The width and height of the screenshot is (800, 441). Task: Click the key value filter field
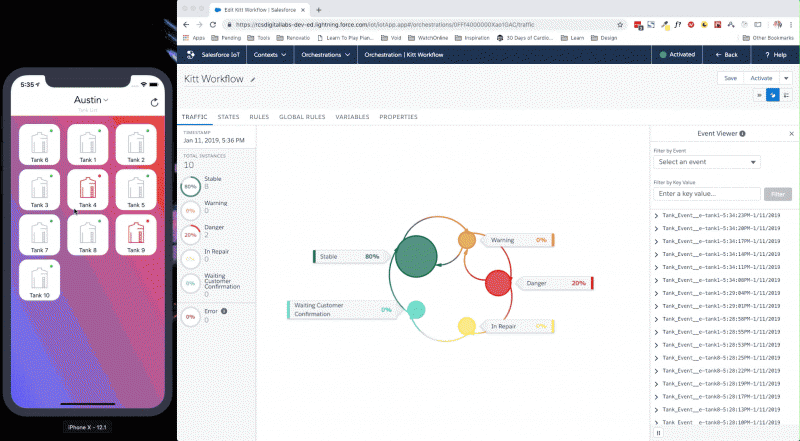707,194
